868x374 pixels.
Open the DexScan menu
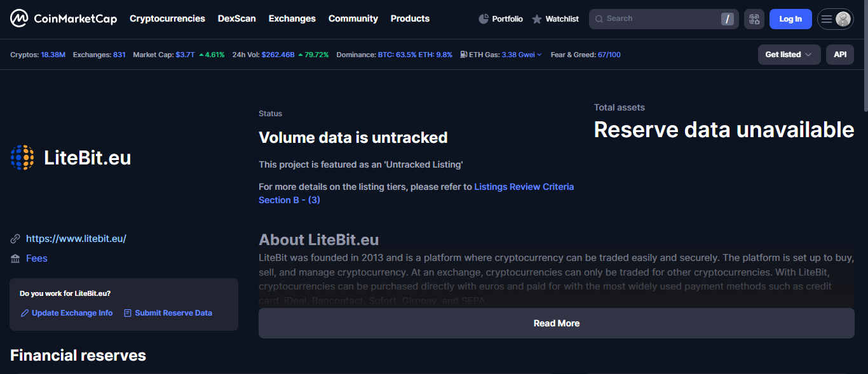(x=237, y=18)
